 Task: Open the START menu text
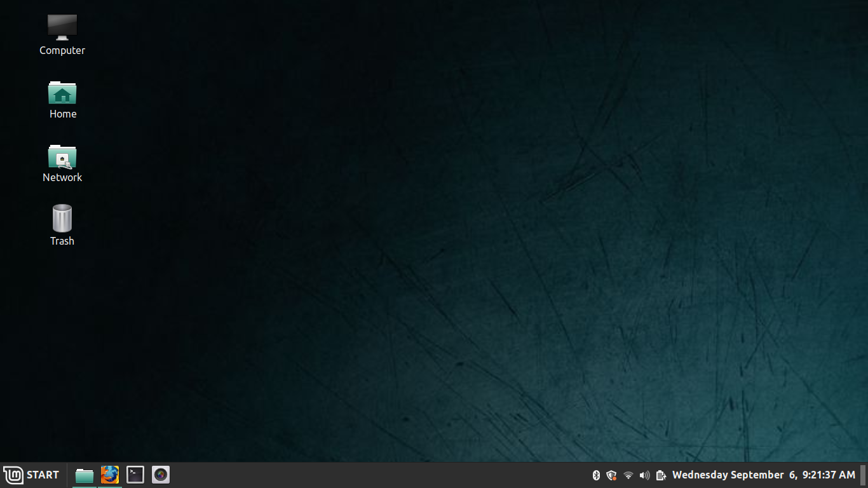pyautogui.click(x=43, y=475)
